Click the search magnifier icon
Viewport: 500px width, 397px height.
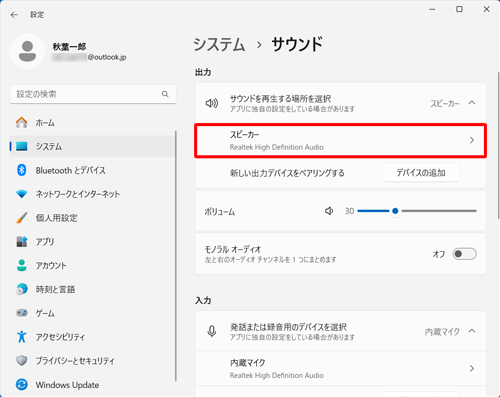[x=165, y=94]
